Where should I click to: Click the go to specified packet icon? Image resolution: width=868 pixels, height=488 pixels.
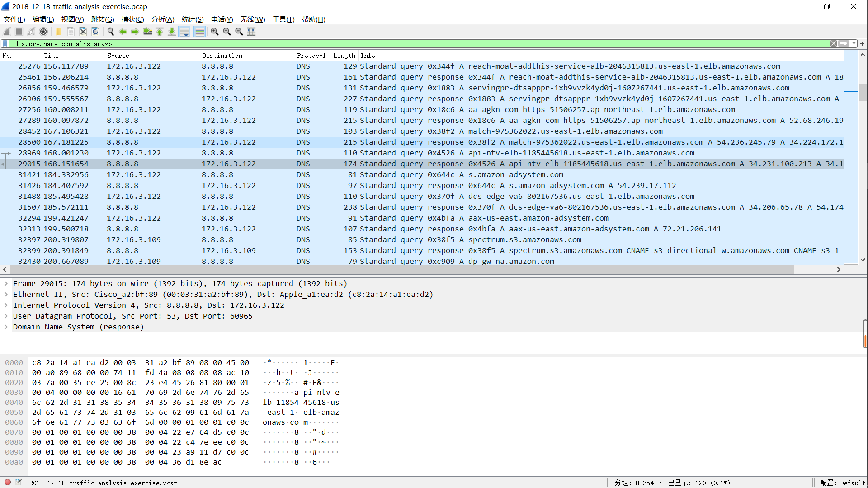click(147, 32)
